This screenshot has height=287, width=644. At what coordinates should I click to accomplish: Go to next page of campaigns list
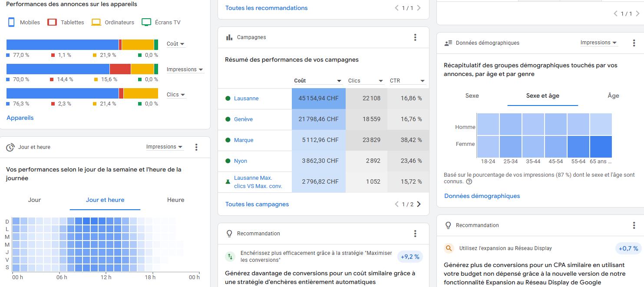click(419, 204)
